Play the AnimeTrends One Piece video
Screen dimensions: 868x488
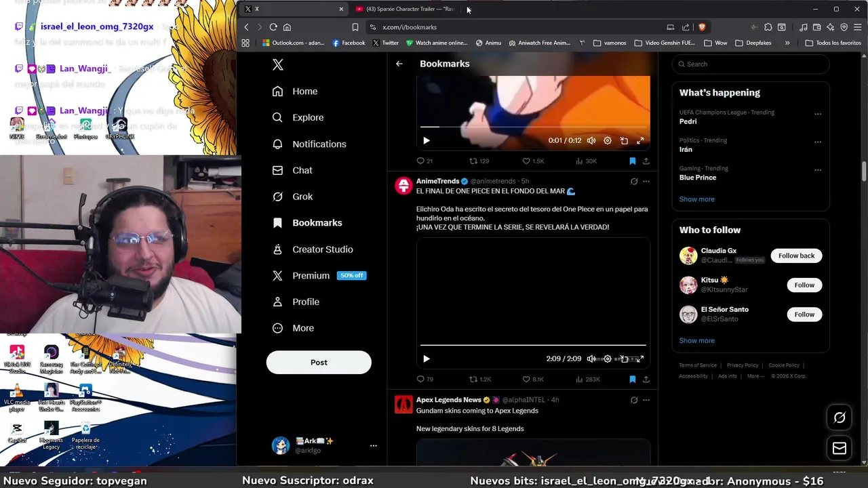(x=426, y=359)
